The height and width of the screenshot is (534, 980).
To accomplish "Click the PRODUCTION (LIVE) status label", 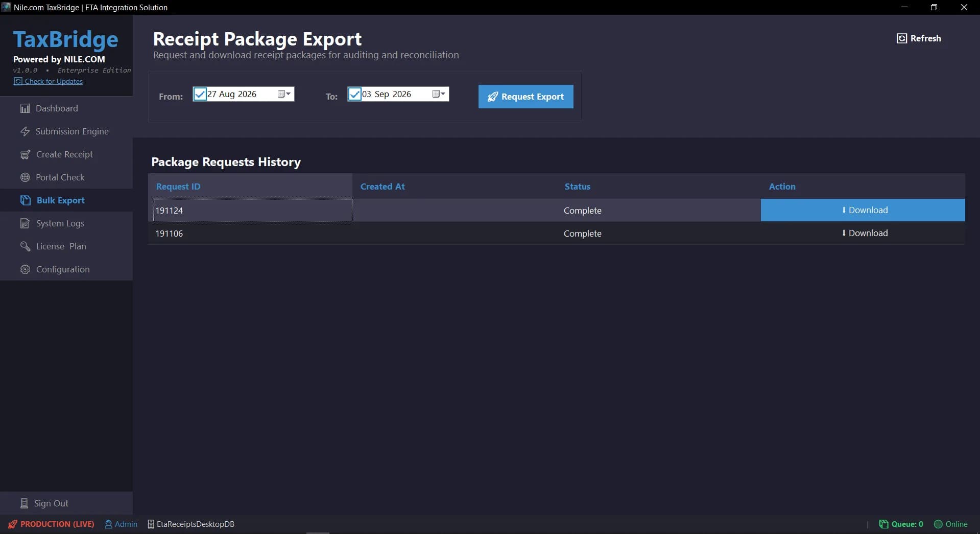I will 57,524.
